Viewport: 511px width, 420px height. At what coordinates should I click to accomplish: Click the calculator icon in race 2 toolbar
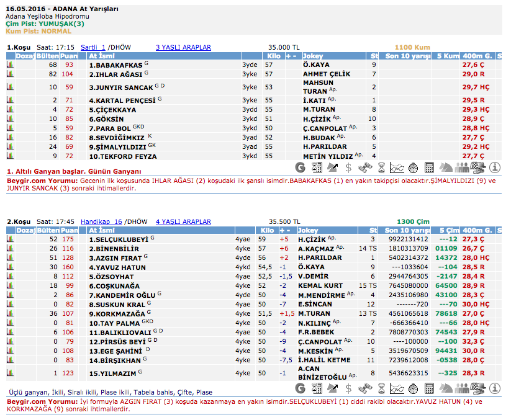point(429,389)
